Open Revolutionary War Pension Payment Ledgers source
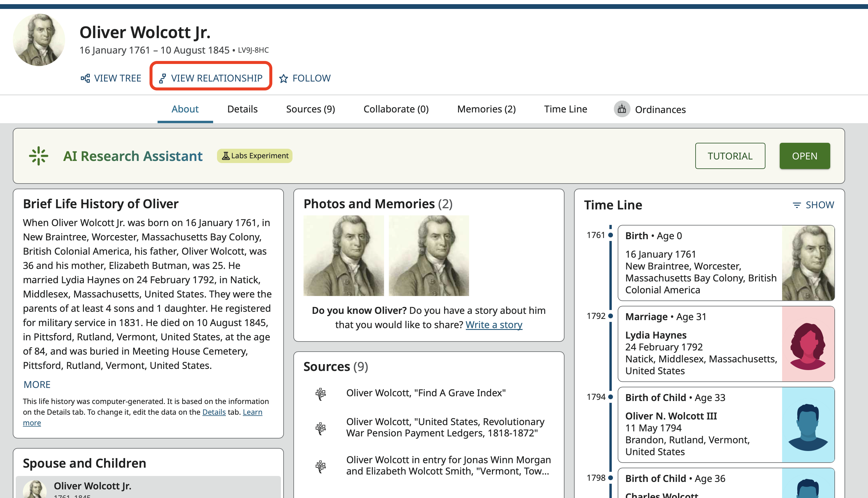Viewport: 868px width, 498px height. [x=445, y=427]
